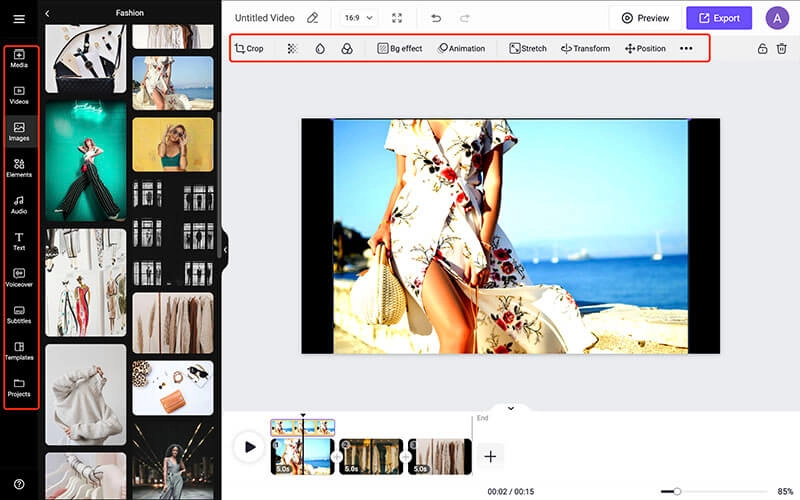Undo the last action
This screenshot has height=500, width=800.
[x=436, y=18]
